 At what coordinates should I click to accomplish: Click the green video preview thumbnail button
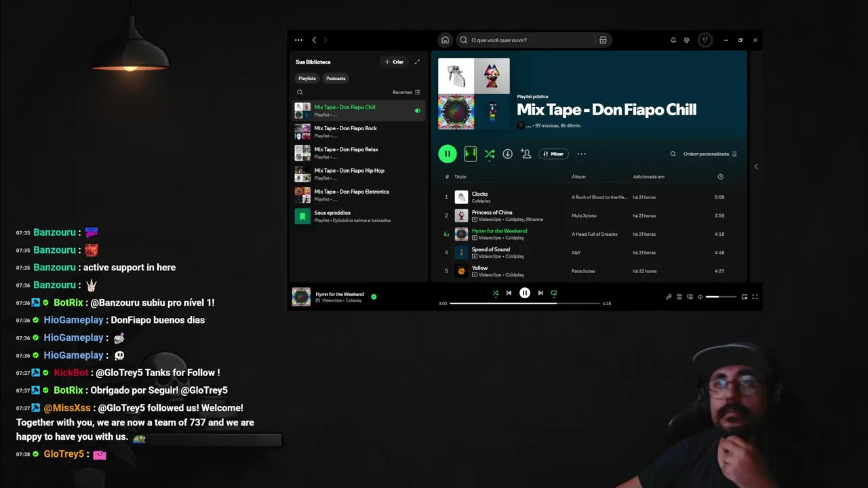tap(470, 154)
